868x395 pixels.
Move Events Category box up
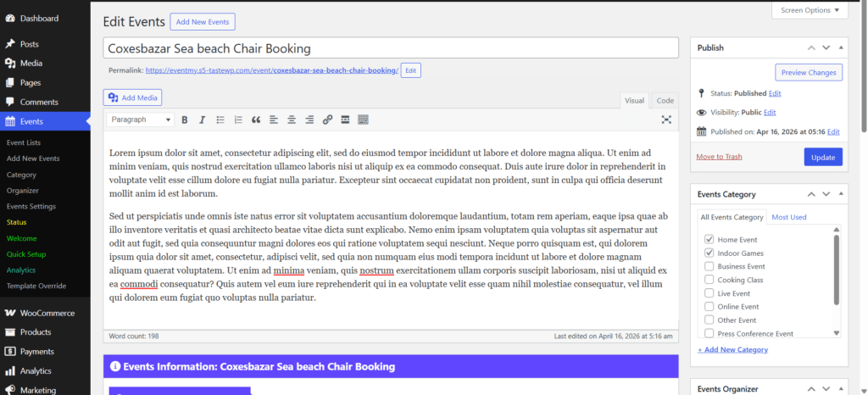811,194
